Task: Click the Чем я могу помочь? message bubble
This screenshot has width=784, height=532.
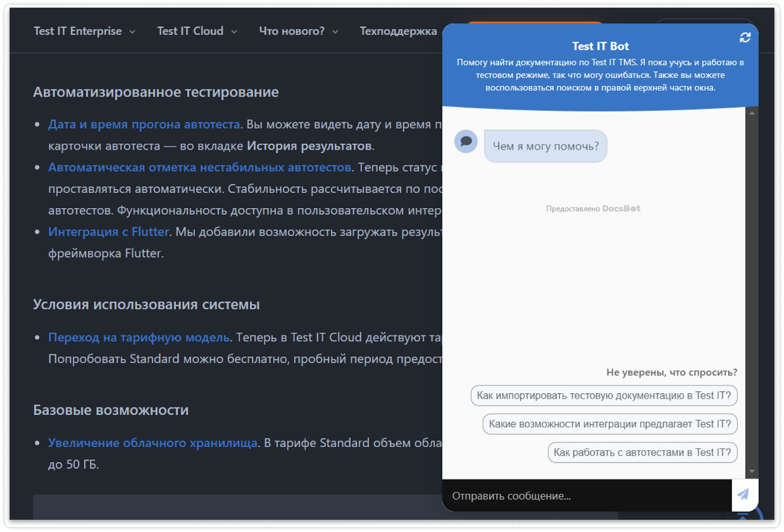Action: point(545,146)
